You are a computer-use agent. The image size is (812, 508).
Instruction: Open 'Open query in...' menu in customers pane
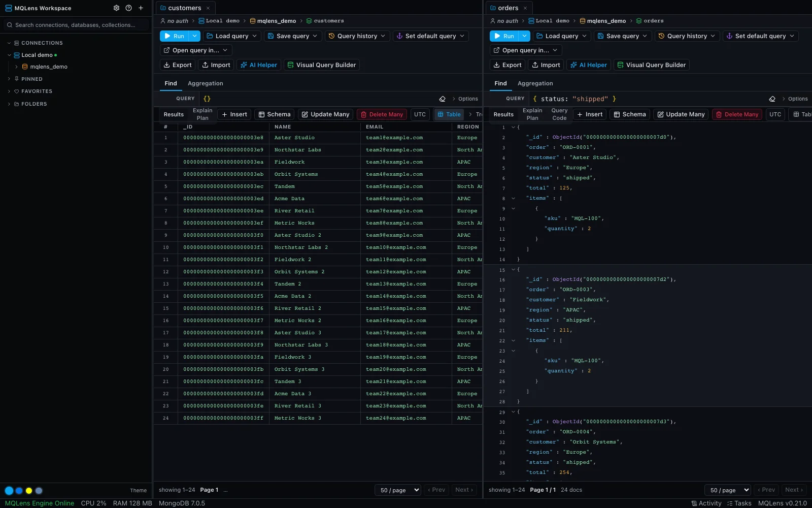pos(196,50)
